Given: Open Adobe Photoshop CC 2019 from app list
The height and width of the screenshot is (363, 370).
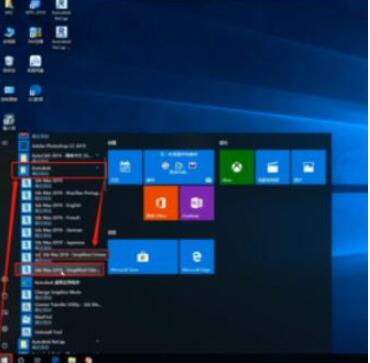Looking at the screenshot, I should 59,146.
